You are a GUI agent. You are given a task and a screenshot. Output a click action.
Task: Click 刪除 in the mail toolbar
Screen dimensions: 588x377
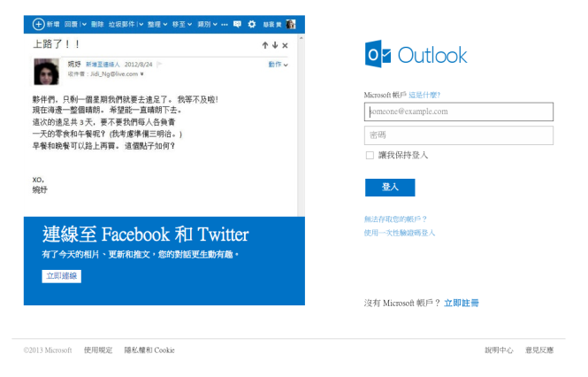click(x=97, y=24)
